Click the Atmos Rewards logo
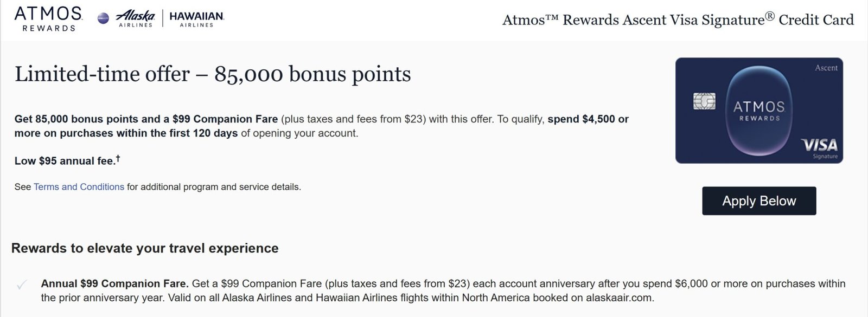This screenshot has height=317, width=868. (x=48, y=18)
